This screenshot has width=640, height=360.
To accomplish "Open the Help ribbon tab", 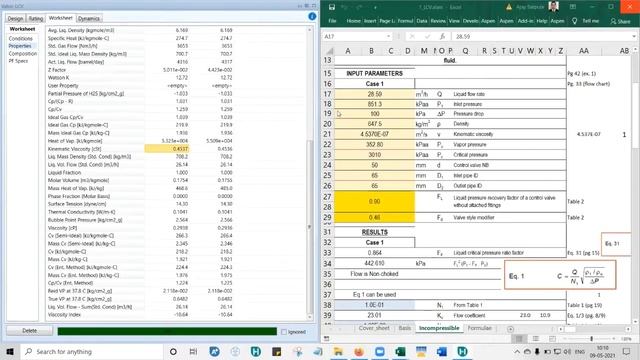I will pyautogui.click(x=541, y=21).
